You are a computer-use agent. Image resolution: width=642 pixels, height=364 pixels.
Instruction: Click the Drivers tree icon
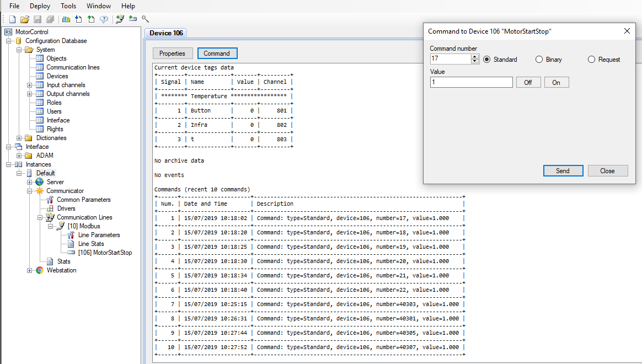point(50,208)
